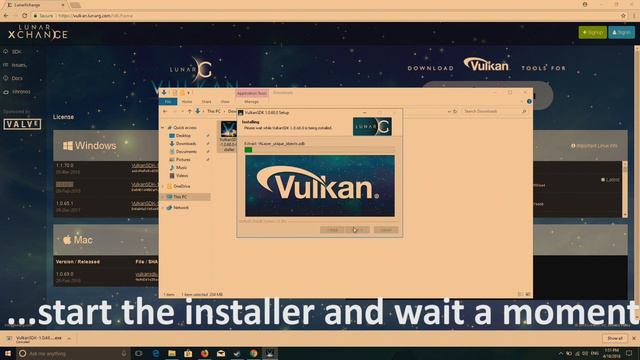
Task: Select the VulkanSDK installer file thumbnail
Action: pos(228,137)
